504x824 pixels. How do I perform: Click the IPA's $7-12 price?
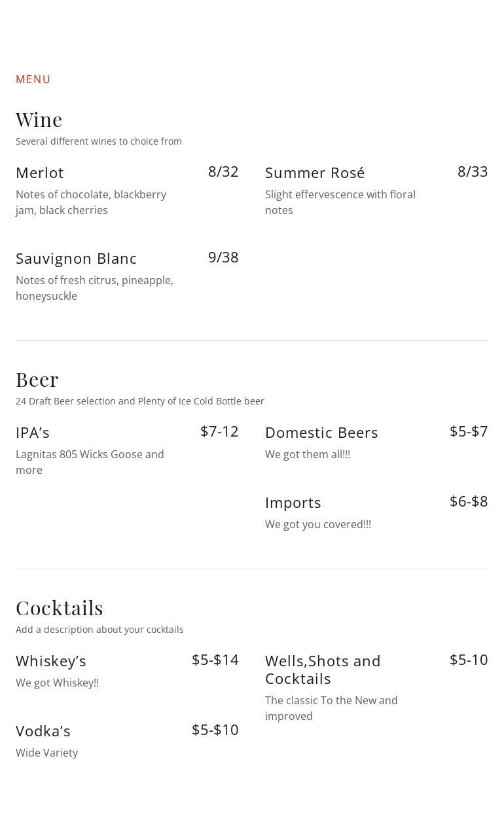[x=219, y=431]
